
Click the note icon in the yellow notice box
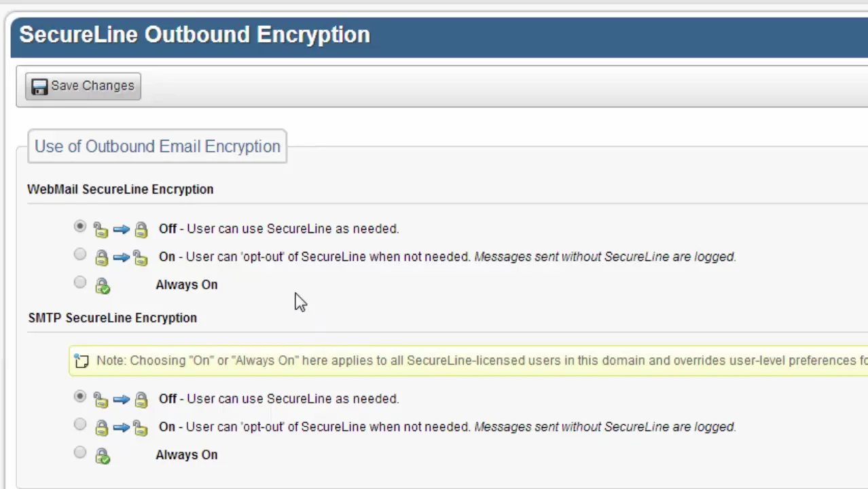point(82,361)
